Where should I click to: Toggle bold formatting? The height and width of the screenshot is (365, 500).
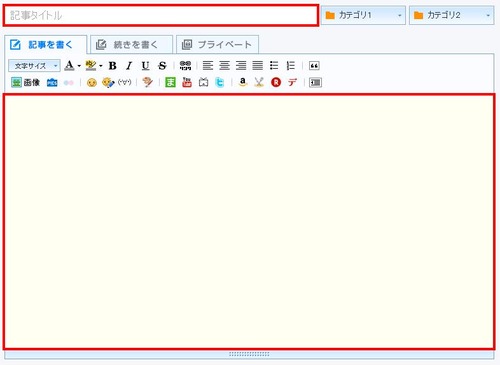(x=113, y=66)
